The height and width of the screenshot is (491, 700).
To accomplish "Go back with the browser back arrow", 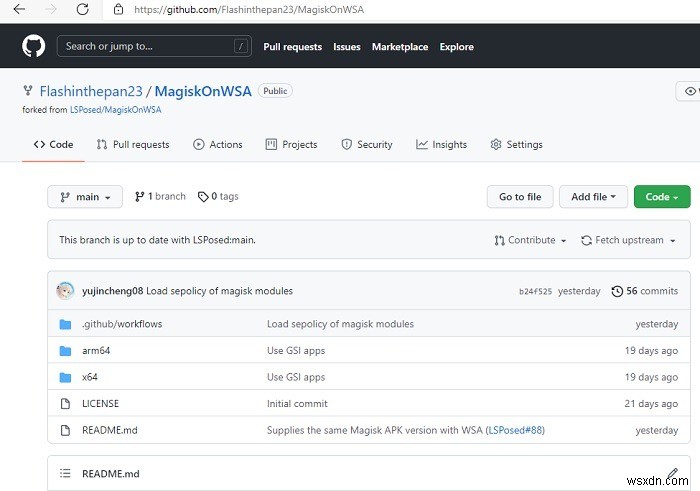I will (19, 9).
